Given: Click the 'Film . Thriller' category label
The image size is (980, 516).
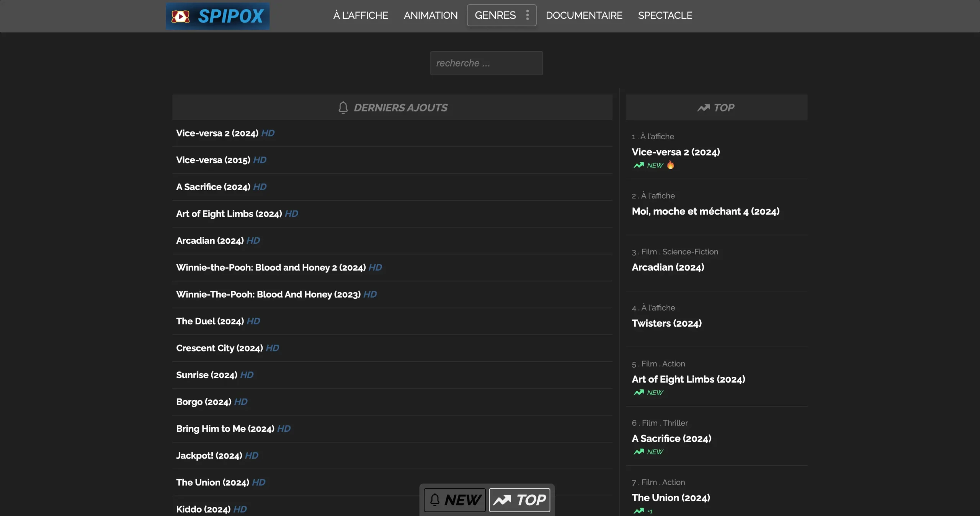Looking at the screenshot, I should tap(665, 423).
